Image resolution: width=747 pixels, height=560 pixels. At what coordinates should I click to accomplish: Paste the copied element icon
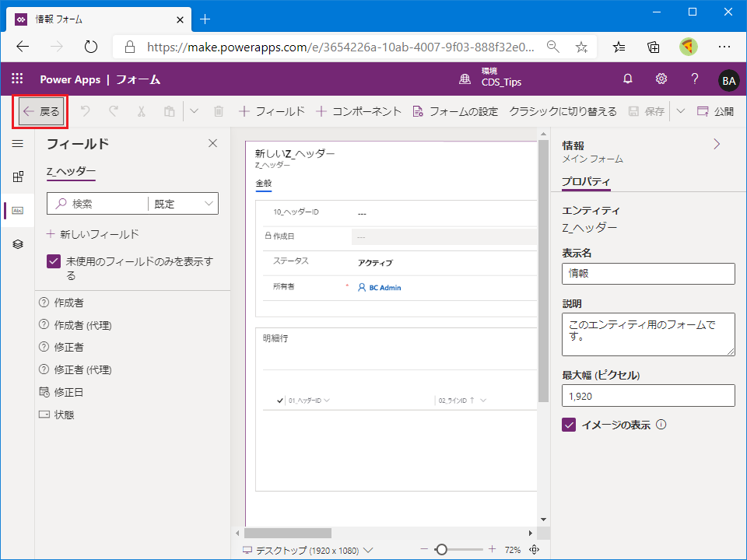click(169, 111)
